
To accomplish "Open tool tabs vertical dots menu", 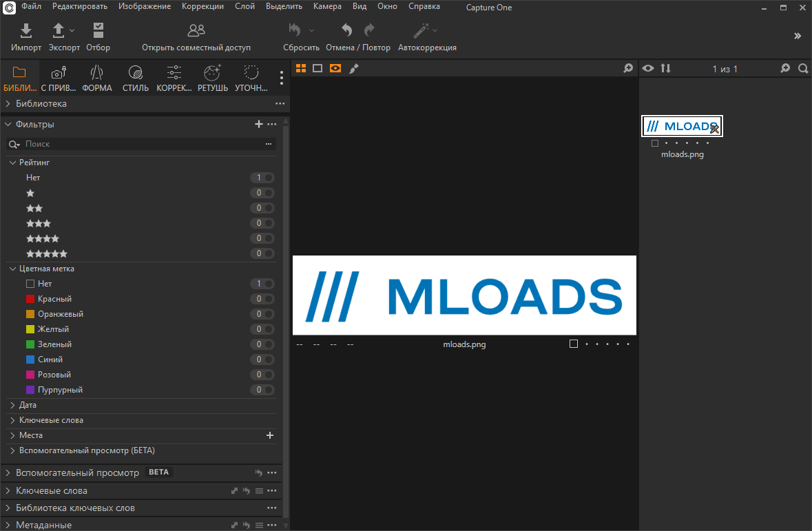I will click(x=281, y=78).
